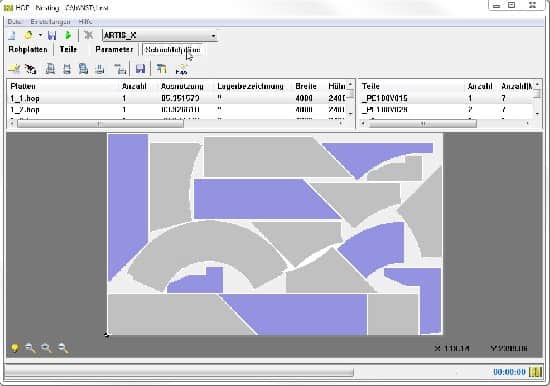
Task: Click the Lagerbezeichnung column header
Action: (x=250, y=86)
